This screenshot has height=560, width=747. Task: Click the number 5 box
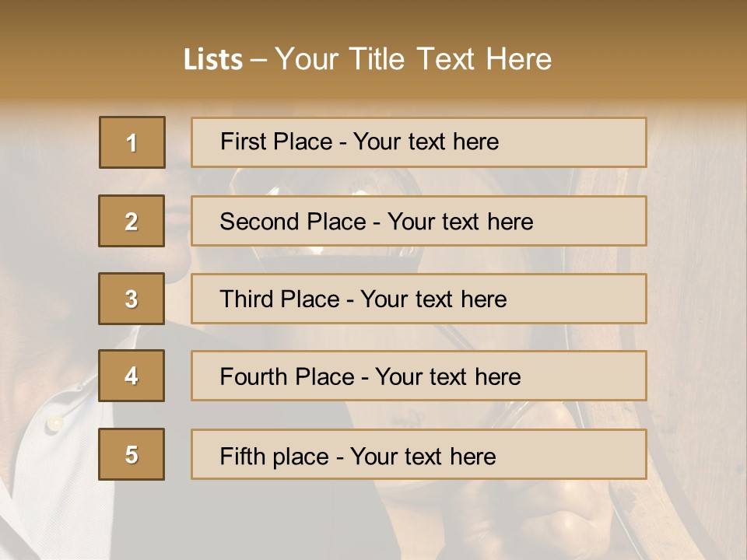132,454
